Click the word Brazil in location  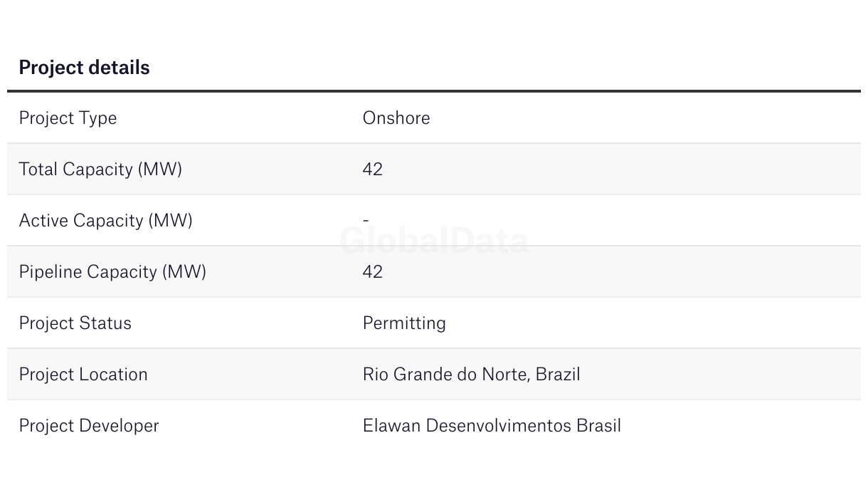click(558, 374)
